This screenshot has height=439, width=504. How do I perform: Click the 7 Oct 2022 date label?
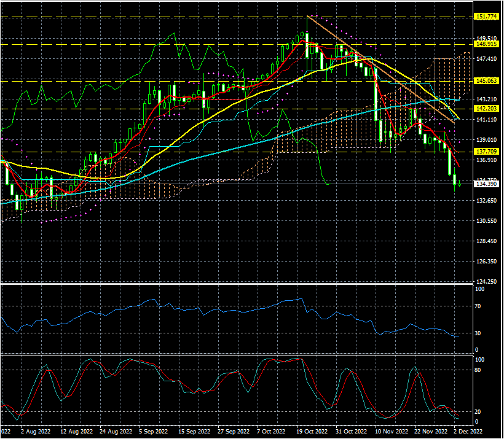270,431
